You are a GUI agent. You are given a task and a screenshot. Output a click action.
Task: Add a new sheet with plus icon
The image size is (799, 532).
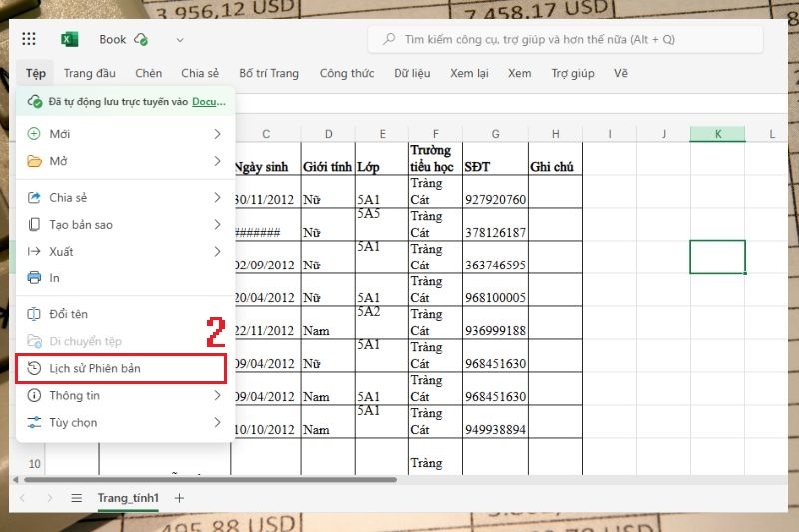pyautogui.click(x=179, y=498)
